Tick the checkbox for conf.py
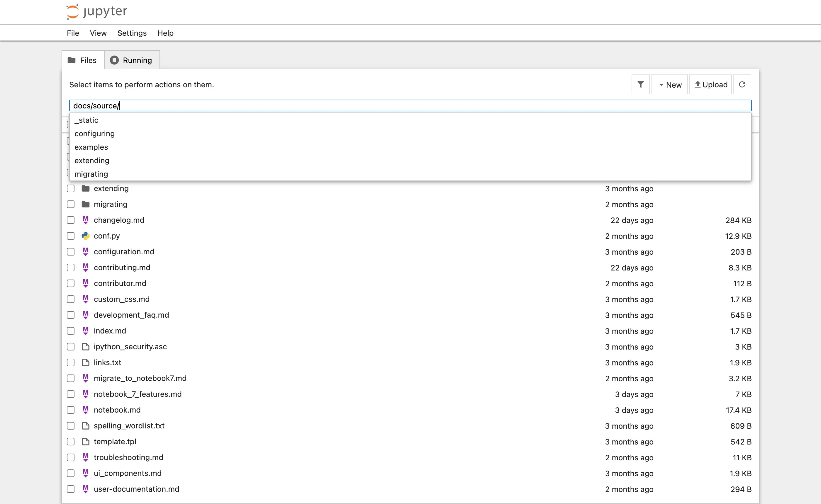Image resolution: width=821 pixels, height=504 pixels. pyautogui.click(x=71, y=236)
